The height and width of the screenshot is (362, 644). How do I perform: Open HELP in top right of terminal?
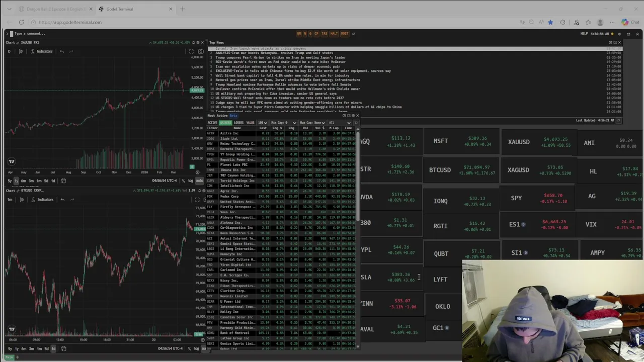tap(584, 34)
